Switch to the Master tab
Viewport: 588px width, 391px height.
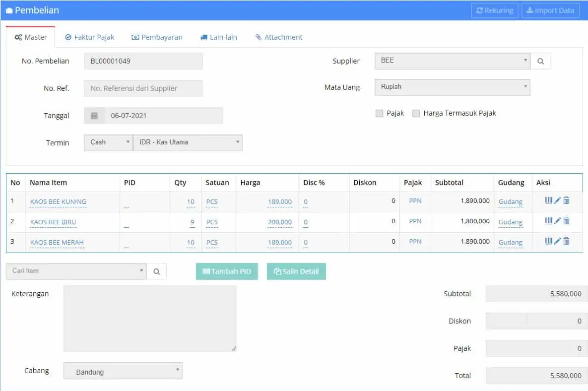(x=31, y=37)
